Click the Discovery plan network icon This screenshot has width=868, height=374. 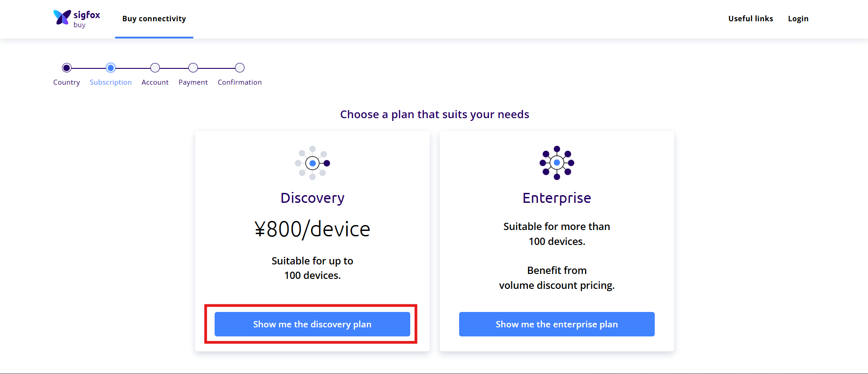click(x=312, y=163)
